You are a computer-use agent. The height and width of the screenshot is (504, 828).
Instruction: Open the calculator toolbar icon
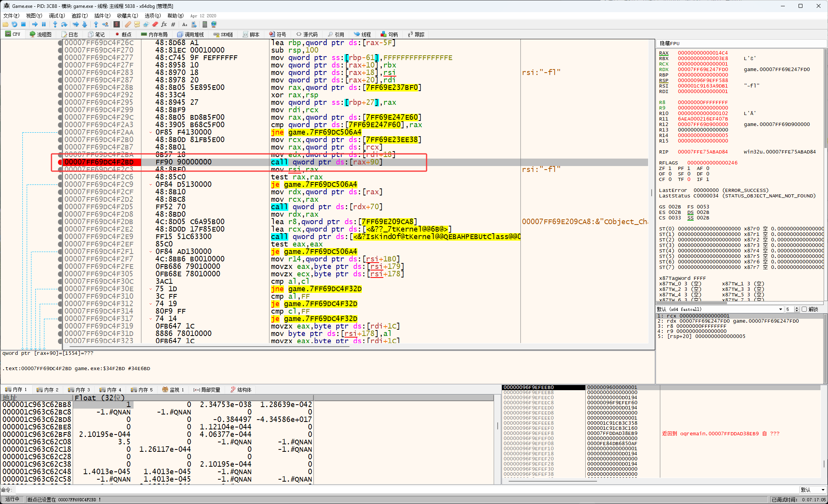[205, 24]
